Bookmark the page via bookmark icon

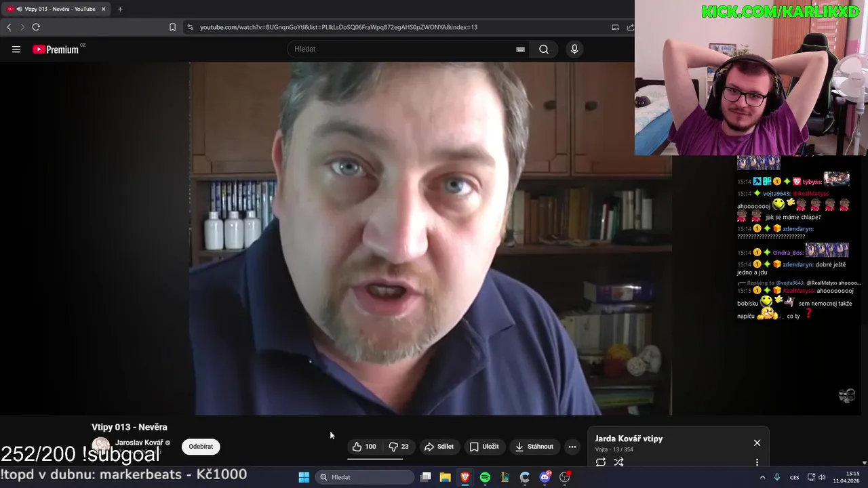(x=172, y=27)
